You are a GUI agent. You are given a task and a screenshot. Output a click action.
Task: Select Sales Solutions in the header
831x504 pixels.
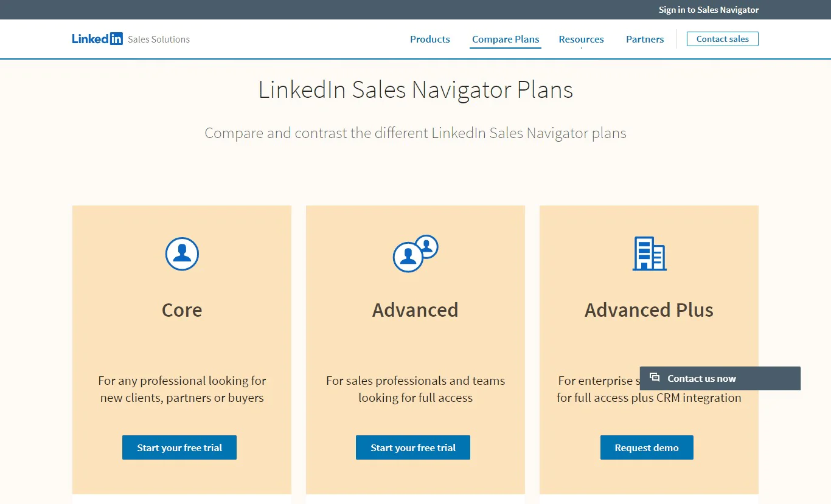[x=158, y=39]
